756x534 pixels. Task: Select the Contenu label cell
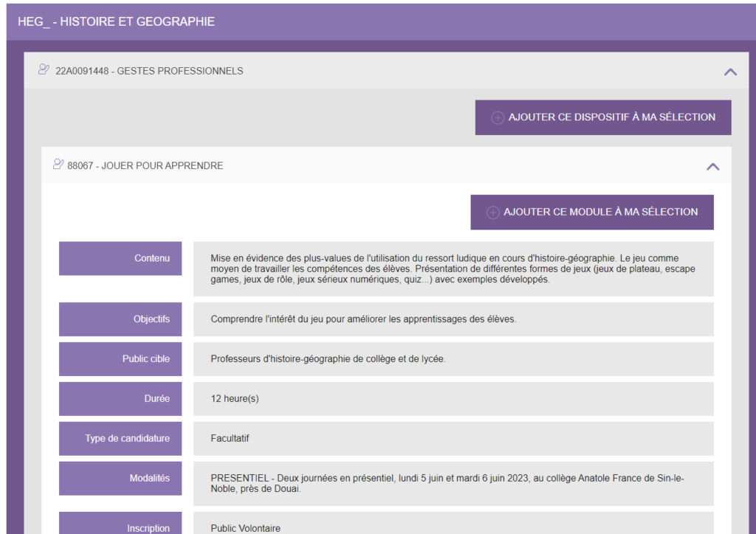tap(120, 259)
